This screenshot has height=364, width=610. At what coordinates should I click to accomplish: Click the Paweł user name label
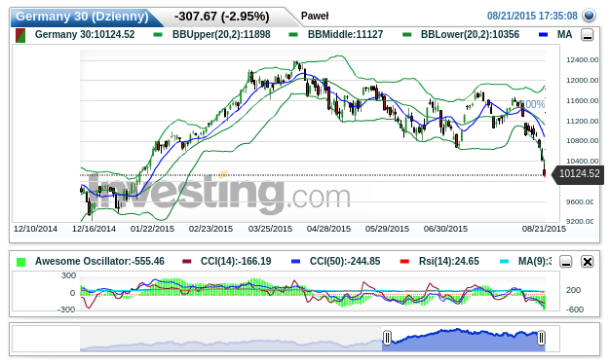pos(315,16)
